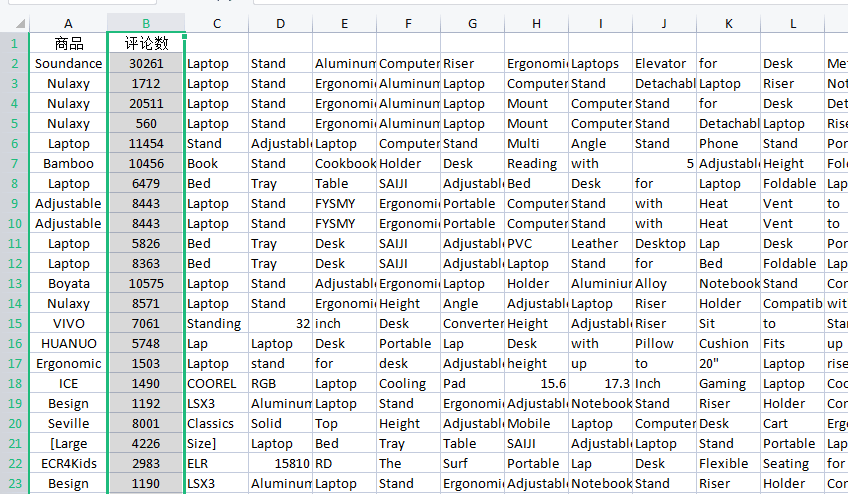This screenshot has height=494, width=848.
Task: Click cell containing Notebook in row 13
Action: (728, 284)
